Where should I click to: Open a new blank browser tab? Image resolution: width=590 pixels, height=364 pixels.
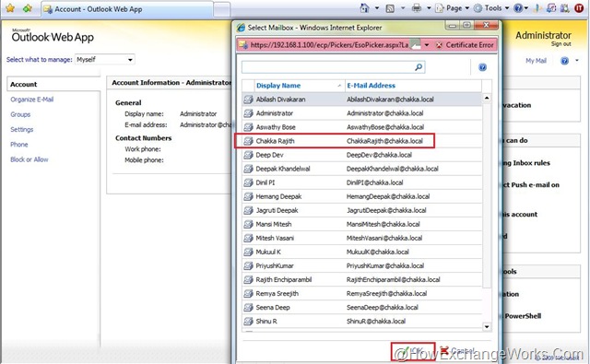[222, 9]
